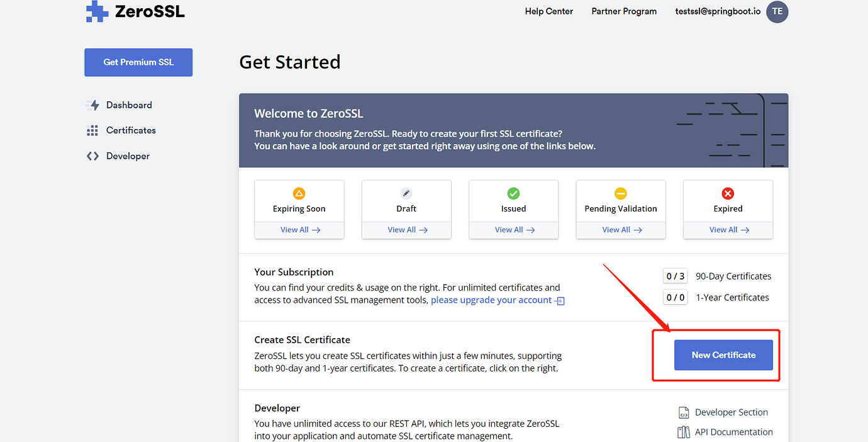Viewport: 868px width, 442px height.
Task: Click the Welcome to ZeroSSL heading
Action: click(309, 114)
